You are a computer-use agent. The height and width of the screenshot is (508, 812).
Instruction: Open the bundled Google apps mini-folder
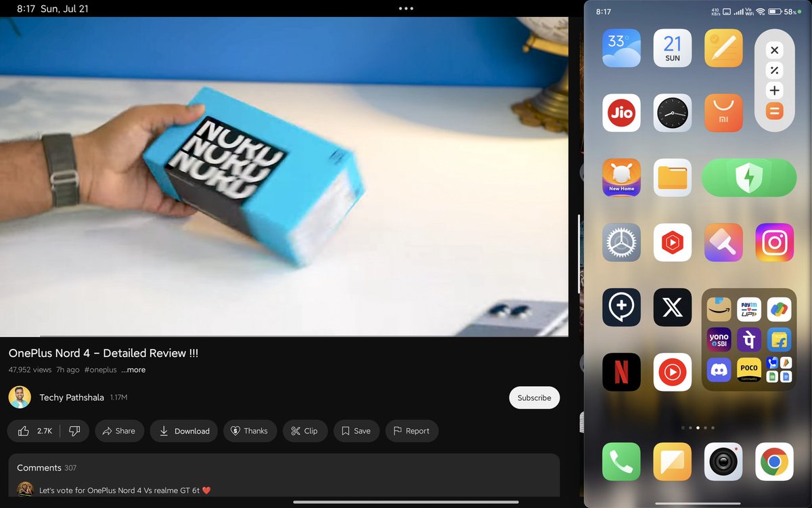click(779, 369)
